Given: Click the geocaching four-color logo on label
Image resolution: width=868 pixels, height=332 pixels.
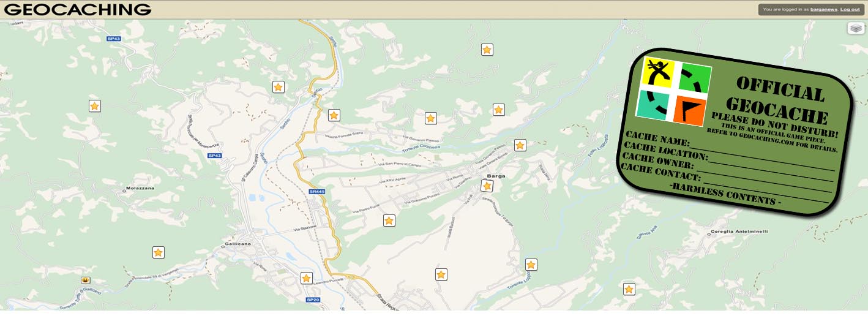Looking at the screenshot, I should pos(674,91).
